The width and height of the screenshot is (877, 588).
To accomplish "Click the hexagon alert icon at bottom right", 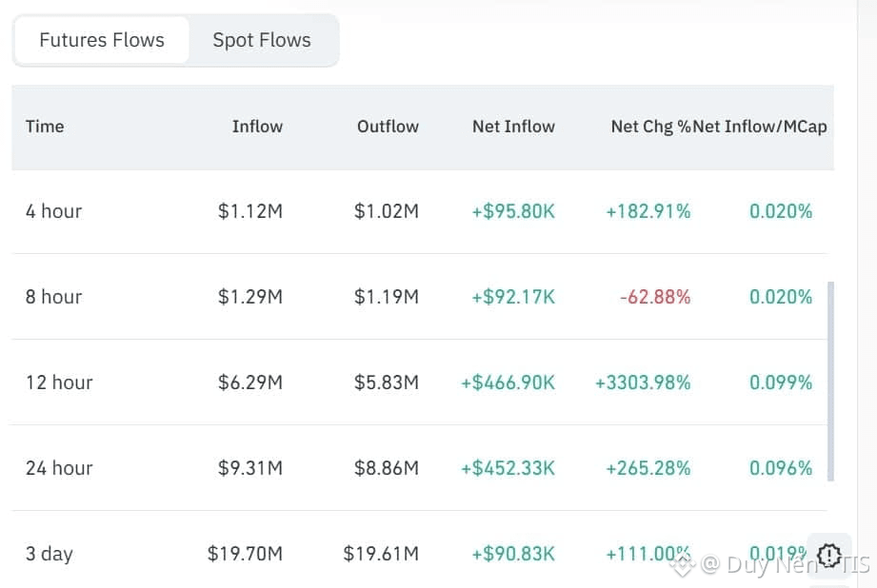I will coord(828,554).
